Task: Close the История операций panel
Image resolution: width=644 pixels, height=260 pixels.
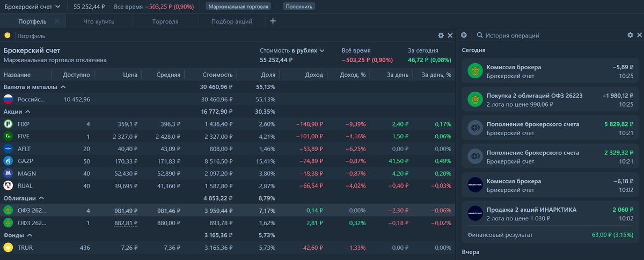Action: click(x=639, y=35)
